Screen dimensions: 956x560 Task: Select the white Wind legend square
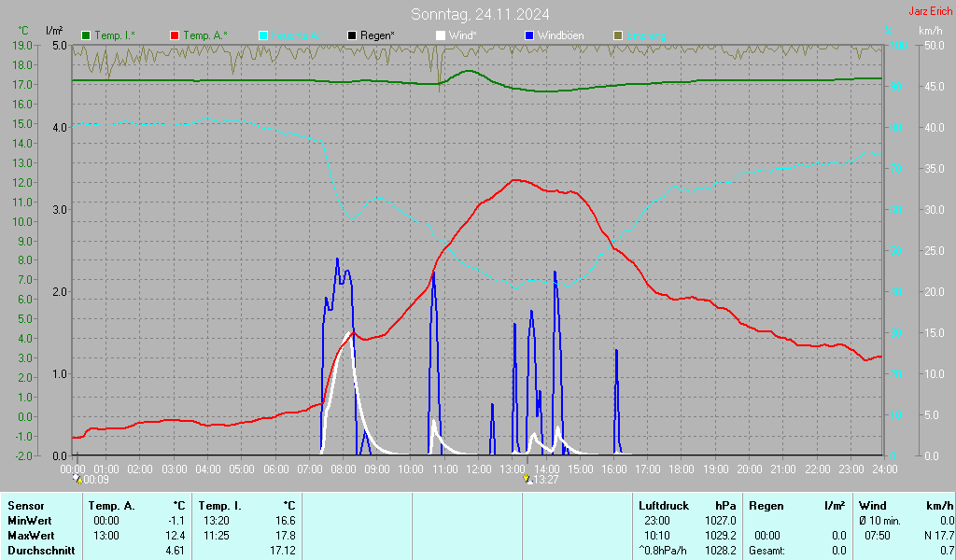[441, 35]
